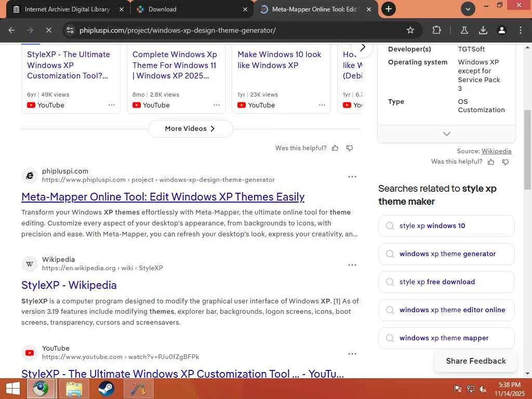Screen dimensions: 532x399
Task: Open Make Windows 10 look like XP video
Action: pos(279,60)
